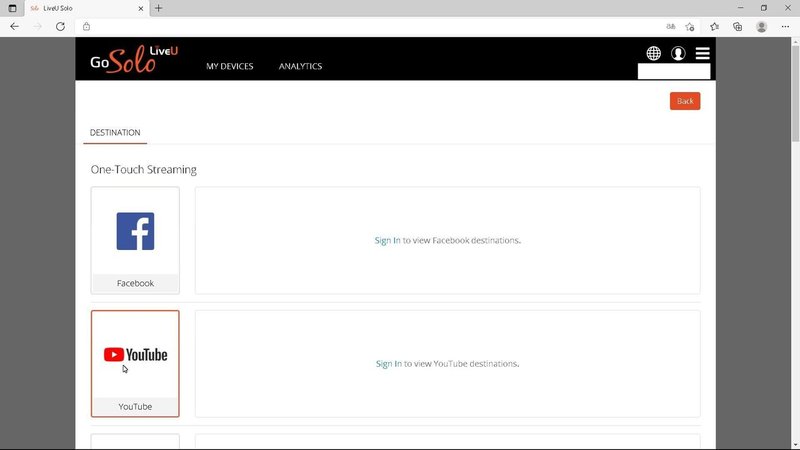Open the ANALYTICS page

301,66
